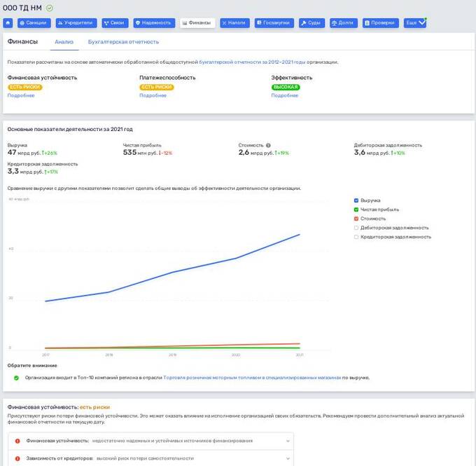This screenshot has height=466, width=476.
Task: Uncheck the Выручка chart checkbox
Action: [x=356, y=200]
